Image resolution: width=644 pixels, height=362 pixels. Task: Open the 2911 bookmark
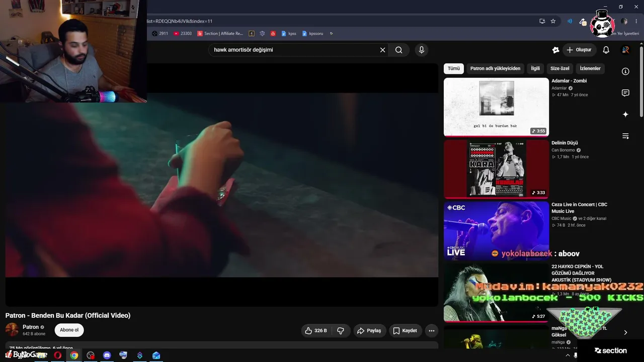(160, 34)
